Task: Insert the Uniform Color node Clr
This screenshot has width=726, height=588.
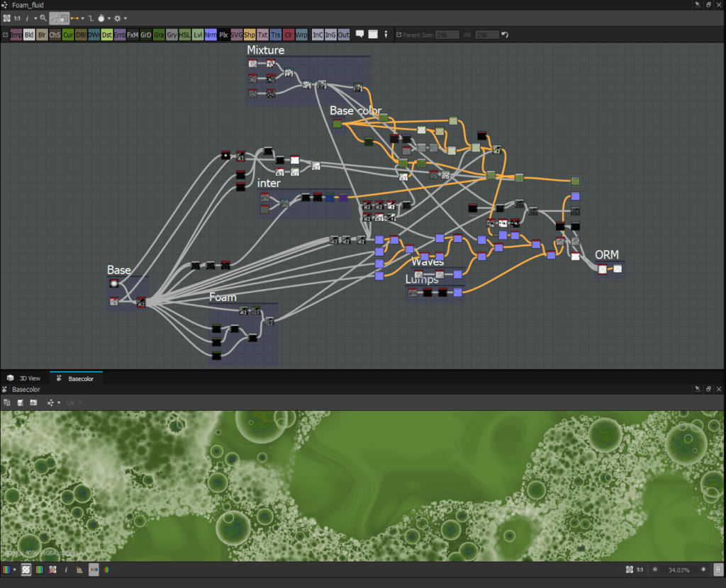Action: tap(289, 34)
